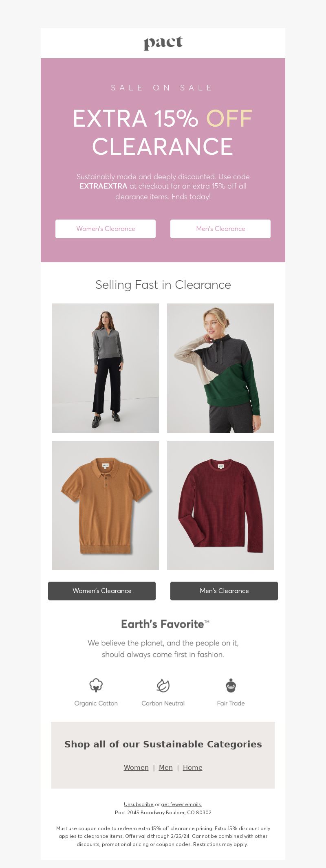This screenshot has width=326, height=868.
Task: Click the dark Men's Clearance button
Action: pos(224,591)
